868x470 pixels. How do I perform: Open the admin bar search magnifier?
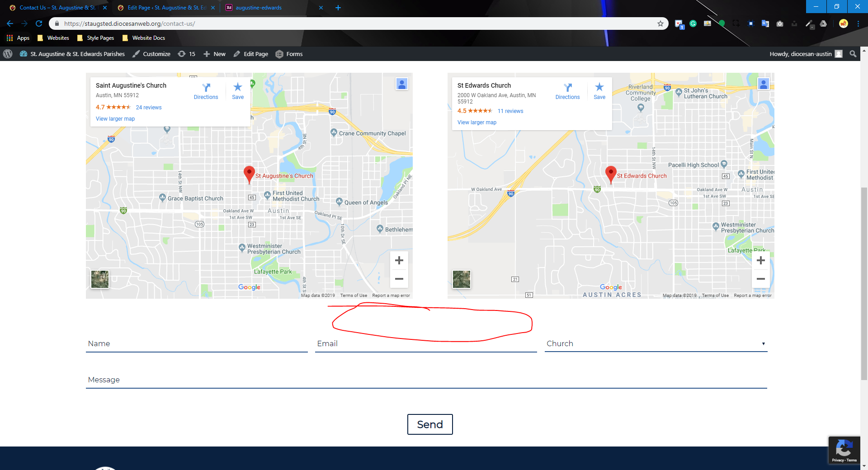(x=853, y=54)
